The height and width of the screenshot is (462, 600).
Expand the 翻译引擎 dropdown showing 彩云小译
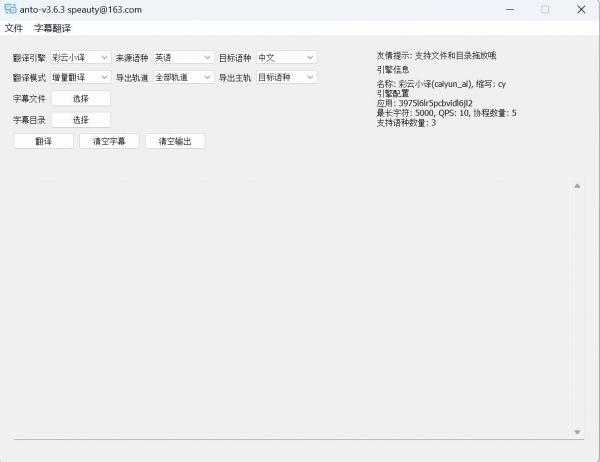81,57
